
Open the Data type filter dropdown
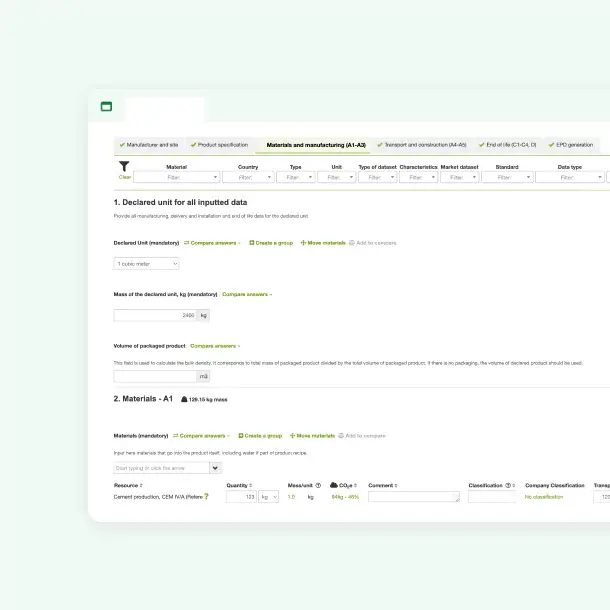tap(570, 177)
